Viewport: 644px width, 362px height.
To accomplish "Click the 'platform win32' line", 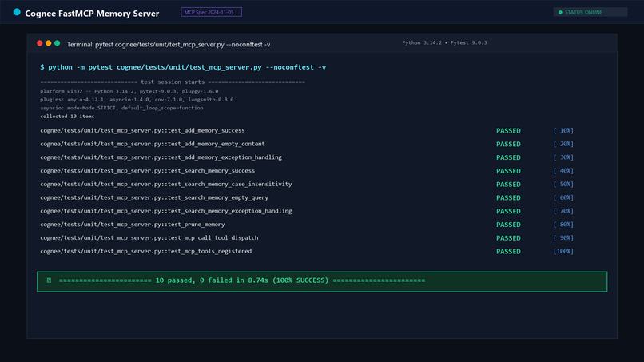I will (129, 91).
